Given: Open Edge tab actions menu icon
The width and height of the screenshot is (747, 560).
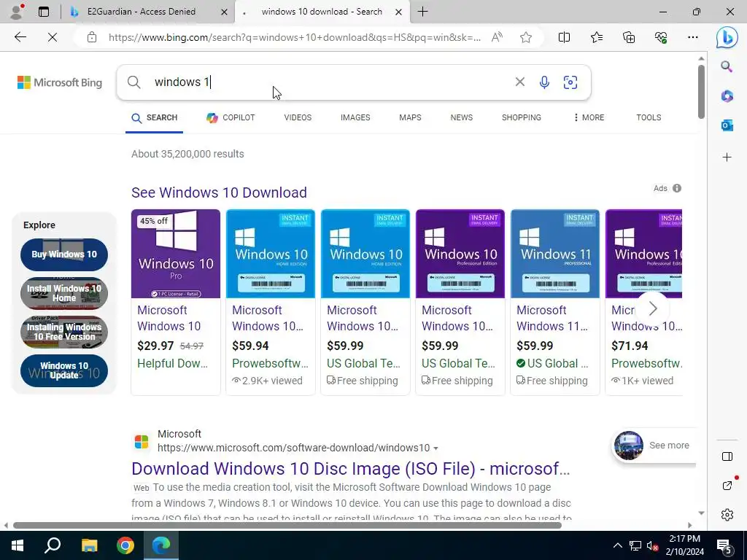Looking at the screenshot, I should 44,12.
